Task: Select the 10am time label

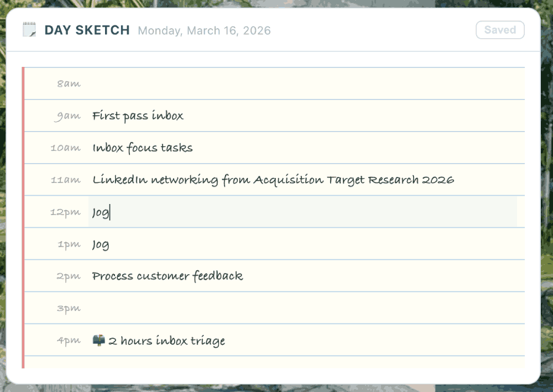Action: pos(65,148)
